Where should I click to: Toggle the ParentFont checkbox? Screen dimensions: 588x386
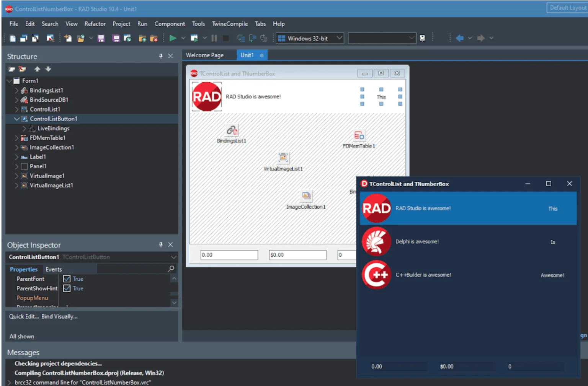point(67,279)
